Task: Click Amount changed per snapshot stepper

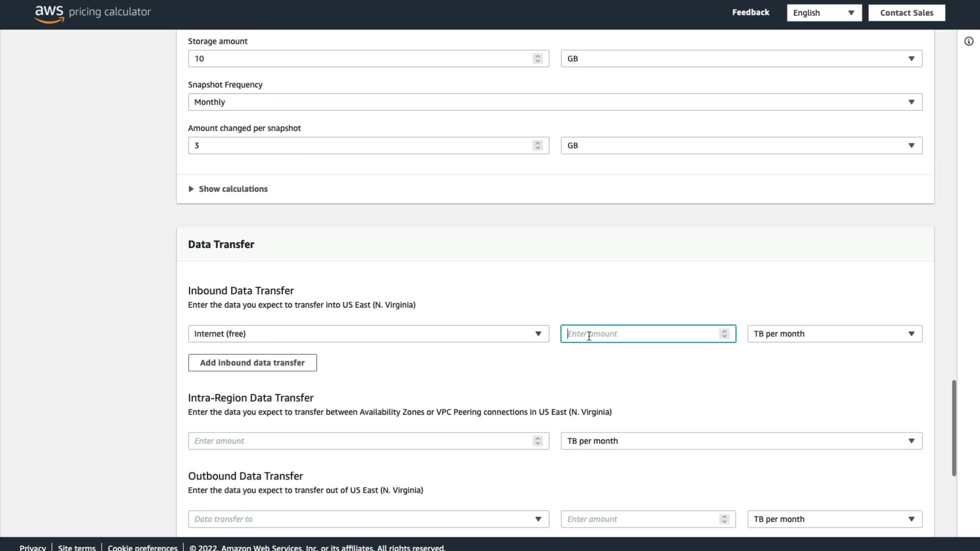Action: (x=537, y=145)
